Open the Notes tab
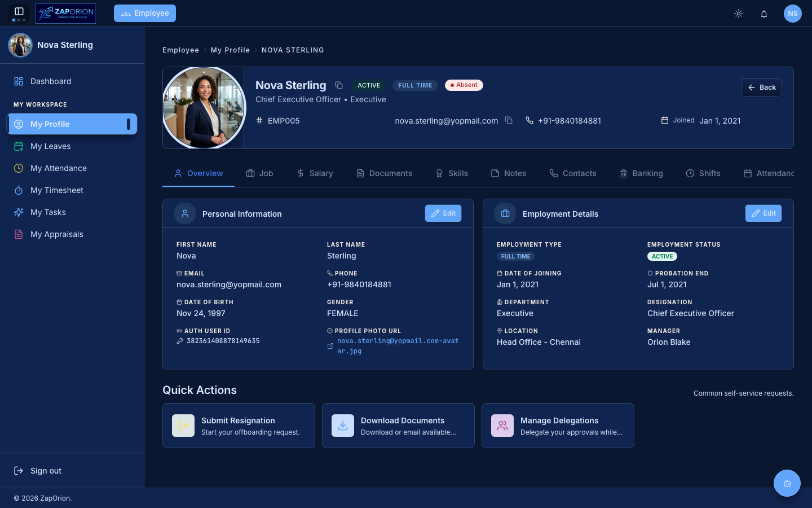The height and width of the screenshot is (508, 812). [x=509, y=173]
